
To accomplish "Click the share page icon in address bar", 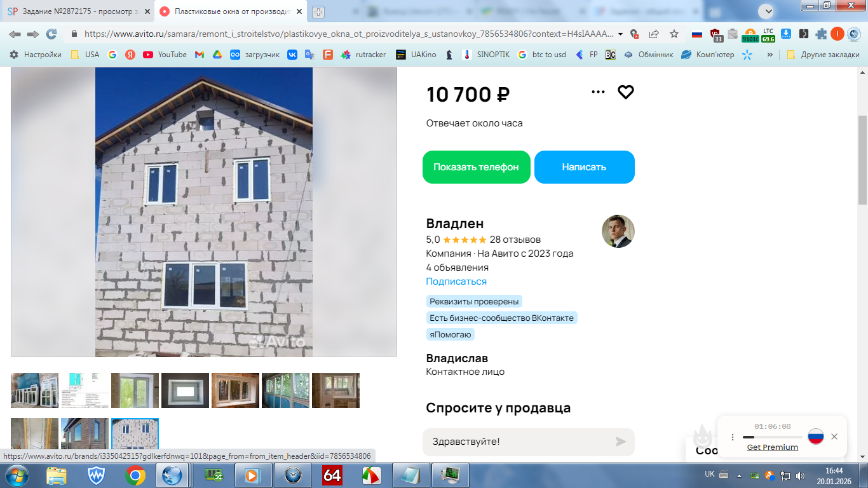I will [x=654, y=34].
